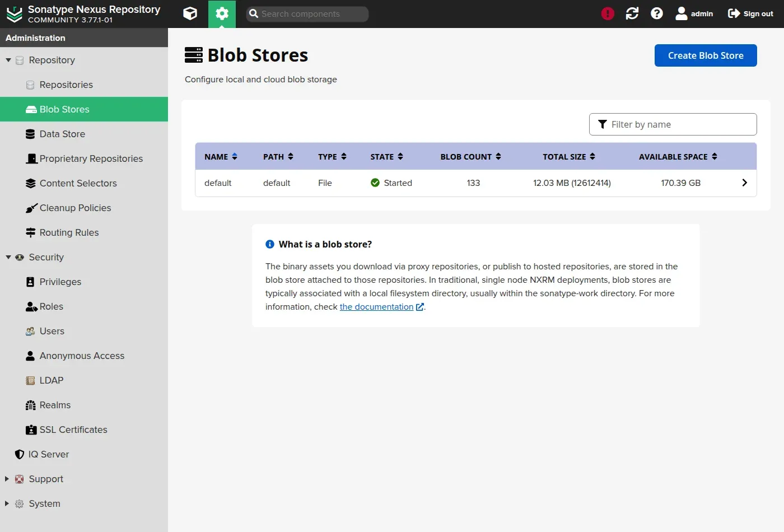Click the Proprietary Repositories icon
This screenshot has height=532, width=784.
click(31, 158)
